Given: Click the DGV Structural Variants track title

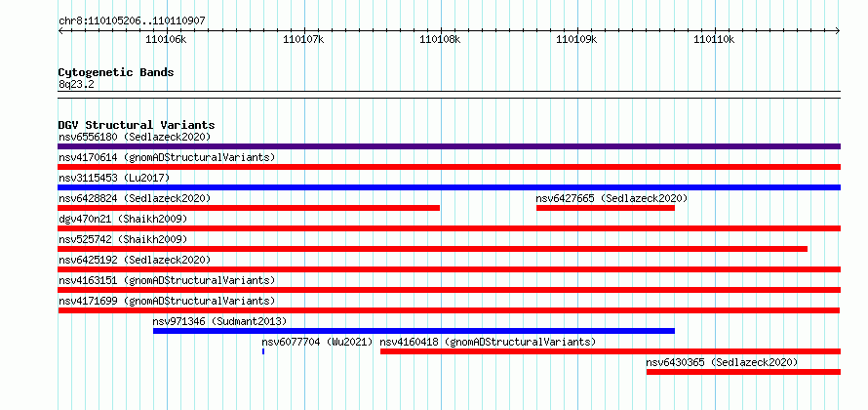Looking at the screenshot, I should click(137, 125).
